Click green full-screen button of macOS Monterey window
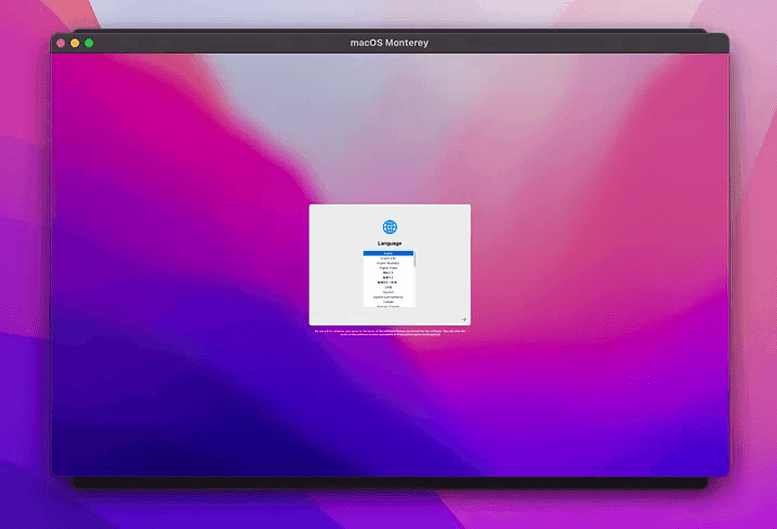Image resolution: width=777 pixels, height=529 pixels. 89,43
